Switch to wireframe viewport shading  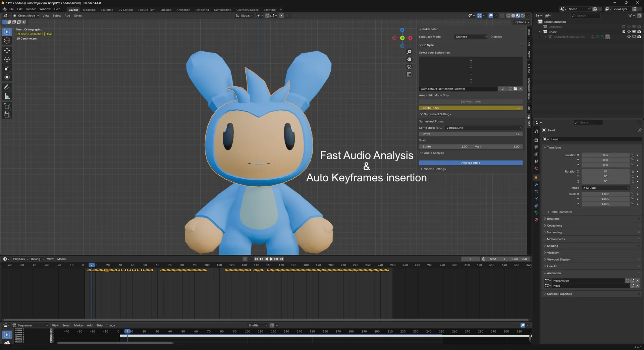508,15
